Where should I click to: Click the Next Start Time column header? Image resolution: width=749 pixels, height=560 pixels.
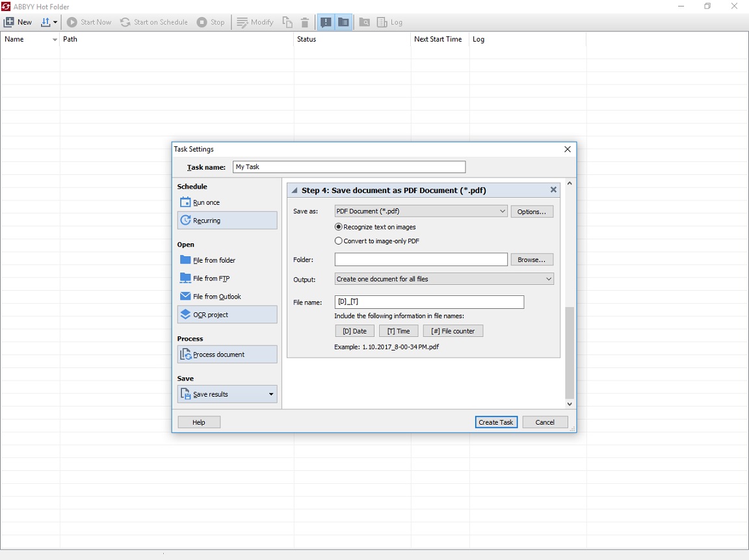(x=440, y=39)
